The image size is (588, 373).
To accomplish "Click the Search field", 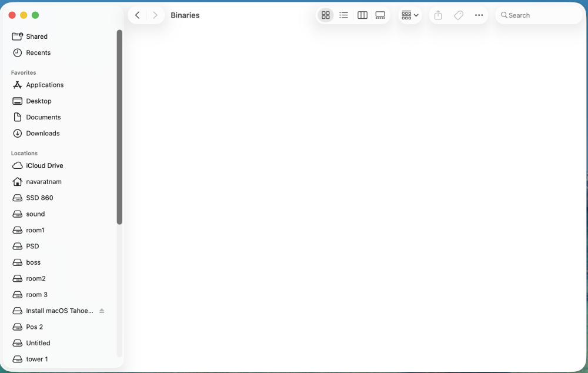I will pos(539,15).
